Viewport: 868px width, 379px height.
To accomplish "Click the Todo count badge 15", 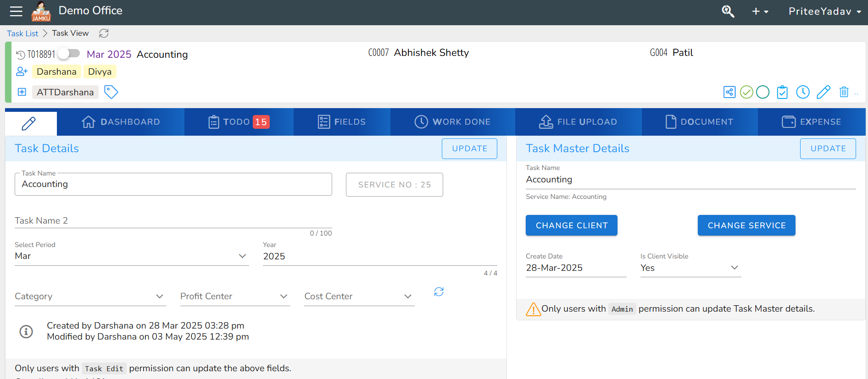I will [x=261, y=122].
